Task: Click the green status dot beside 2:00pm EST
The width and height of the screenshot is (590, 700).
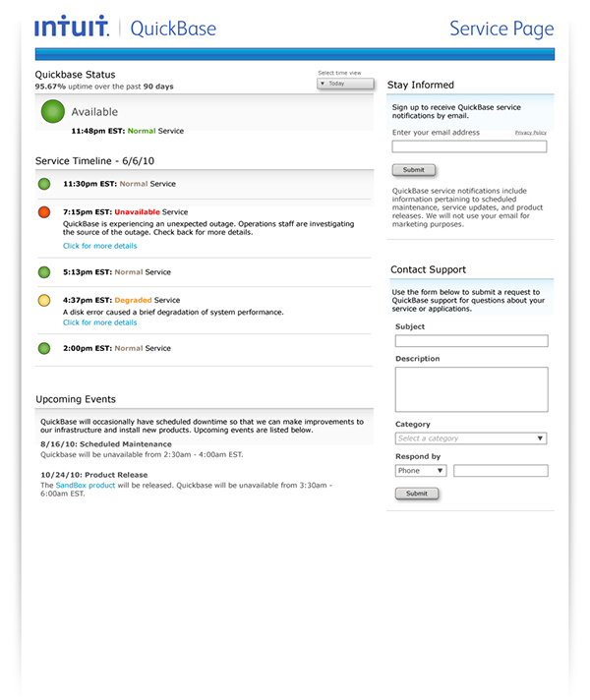Action: [x=44, y=348]
